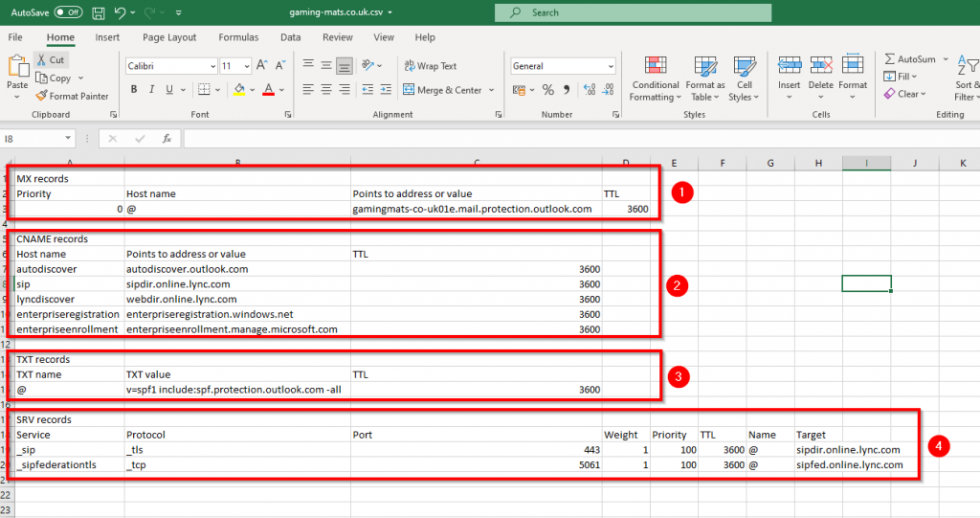Switch to the Insert tab

(x=107, y=37)
